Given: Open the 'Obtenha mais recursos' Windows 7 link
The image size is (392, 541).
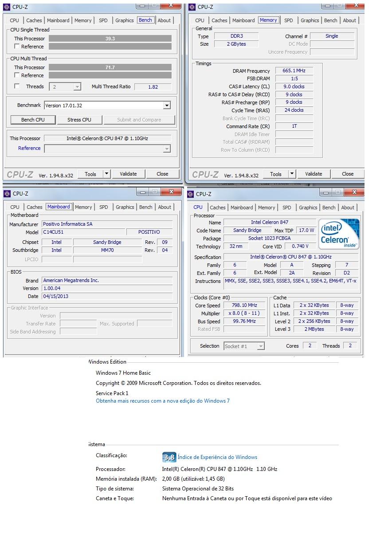Looking at the screenshot, I should point(163,401).
